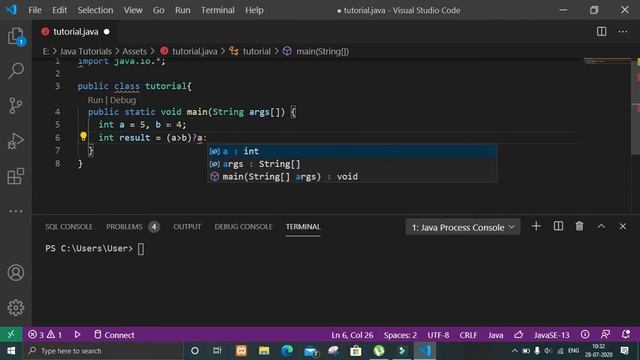Click breadcrumb 'Java Tutorials'
This screenshot has height=360, width=640.
pos(86,51)
